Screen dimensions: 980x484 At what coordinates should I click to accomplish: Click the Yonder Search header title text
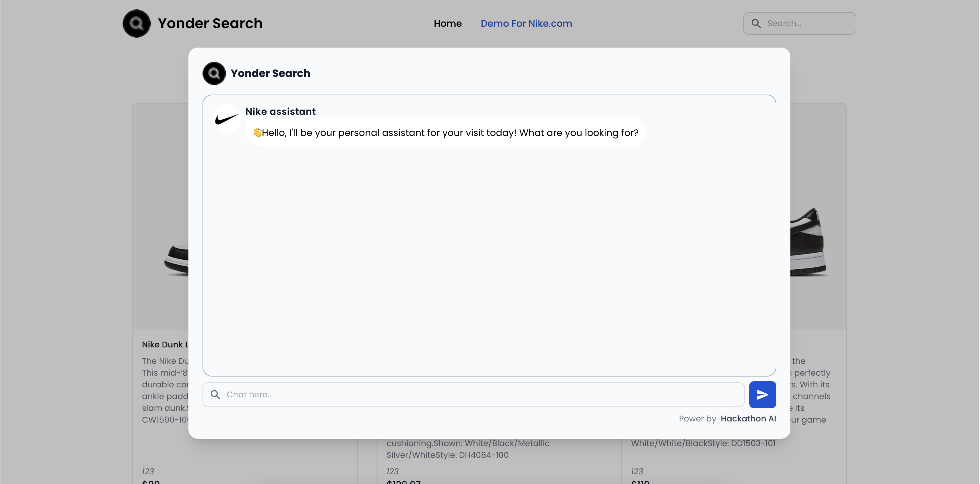(x=210, y=23)
